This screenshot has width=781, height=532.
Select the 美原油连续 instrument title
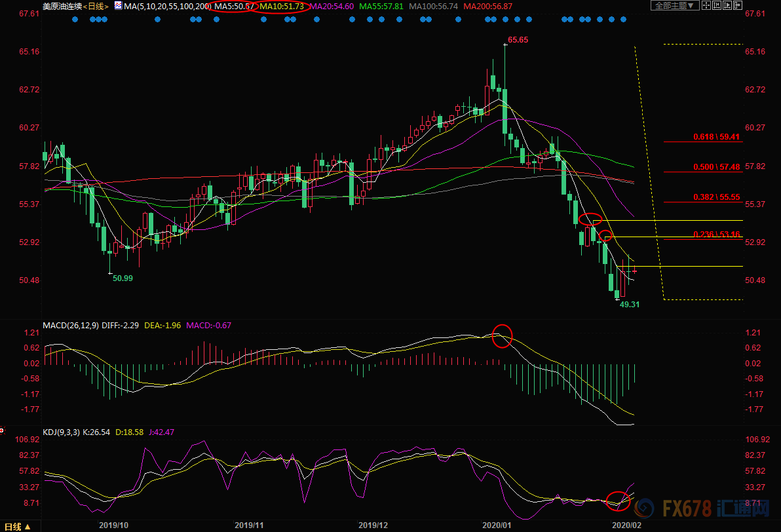point(62,6)
